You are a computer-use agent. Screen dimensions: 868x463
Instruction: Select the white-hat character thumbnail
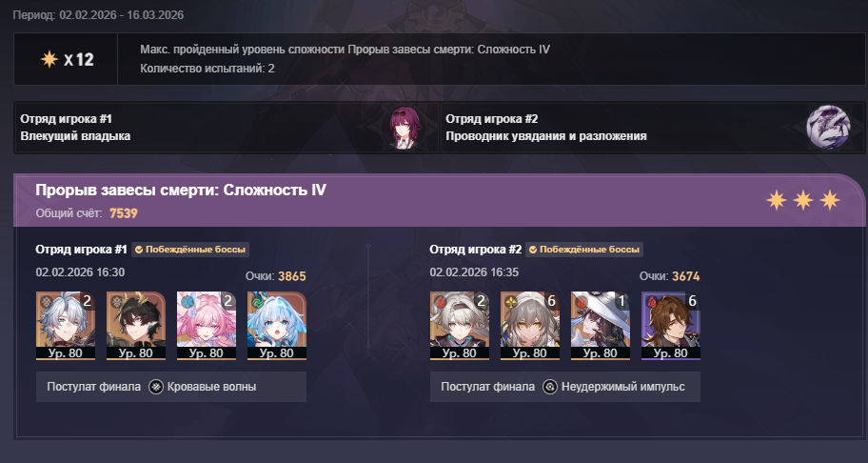(601, 326)
